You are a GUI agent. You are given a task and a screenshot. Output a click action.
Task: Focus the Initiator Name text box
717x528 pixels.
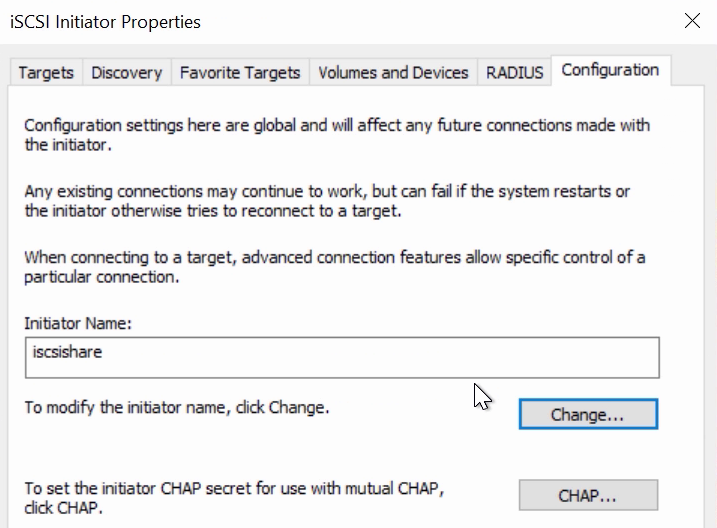click(342, 357)
